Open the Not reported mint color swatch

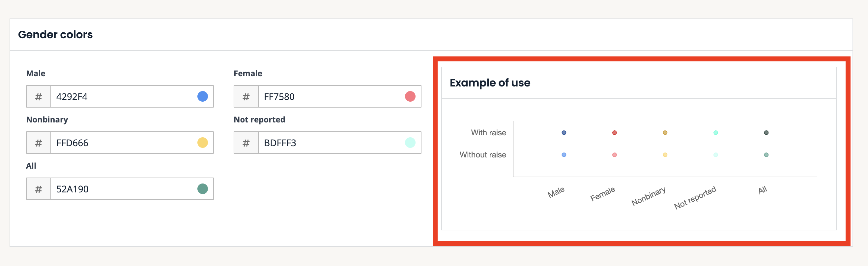coord(410,143)
